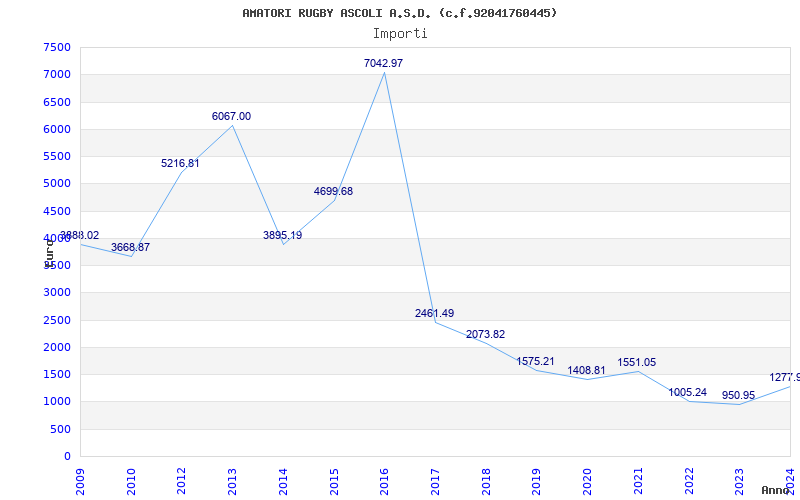Click x-axis year label 2009
Image resolution: width=800 pixels, height=500 pixels.
coord(80,482)
